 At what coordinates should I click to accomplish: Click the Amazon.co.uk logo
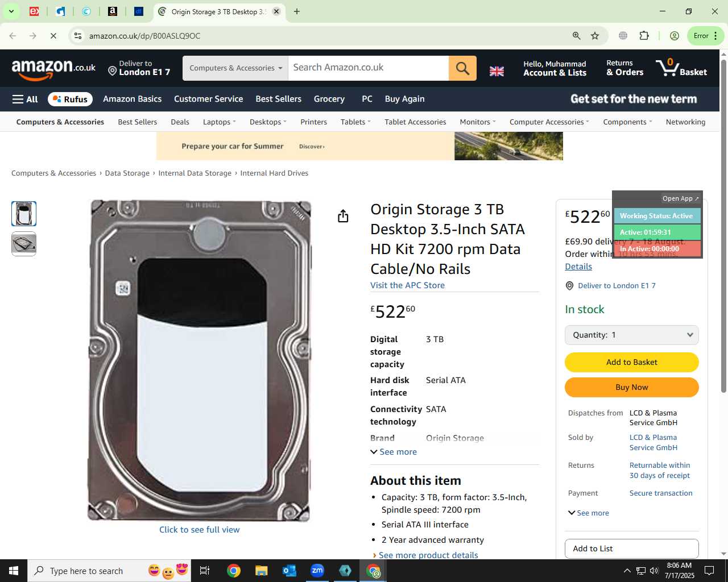pos(53,69)
